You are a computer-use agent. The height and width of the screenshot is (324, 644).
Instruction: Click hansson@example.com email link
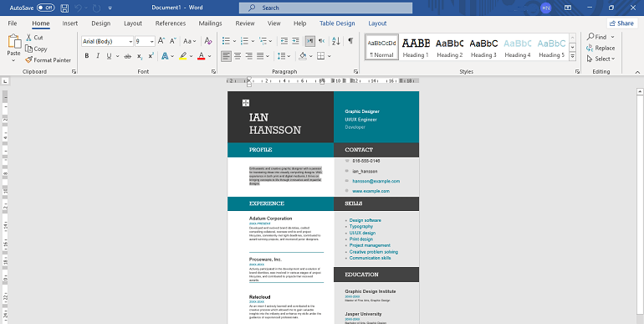pos(376,181)
